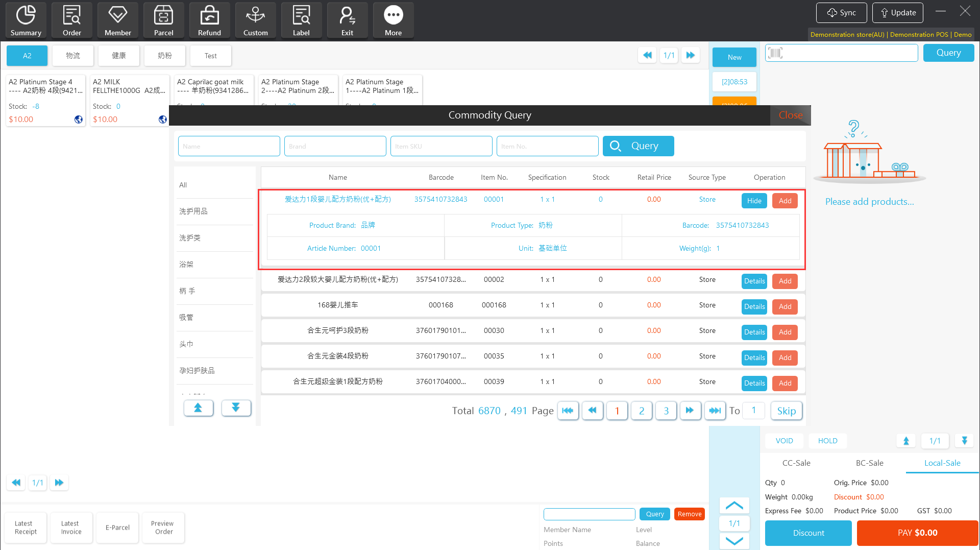Screen dimensions: 980x550
Task: Select the 奶粉 category tab
Action: [x=164, y=56]
